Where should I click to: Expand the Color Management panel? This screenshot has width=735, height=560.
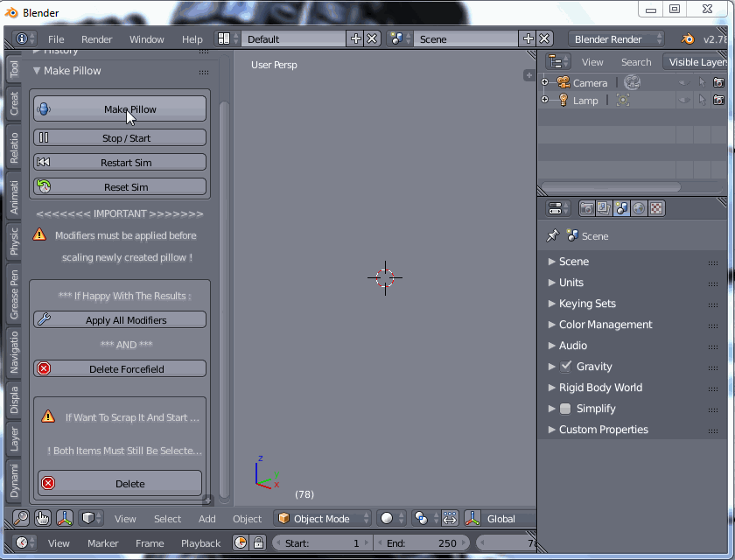[x=605, y=325]
